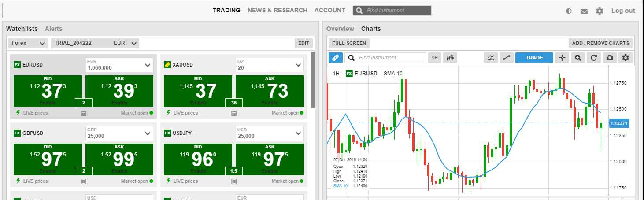Screen dimensions: 644x200
Task: Click the top bar Find Instrument field
Action: [392, 11]
